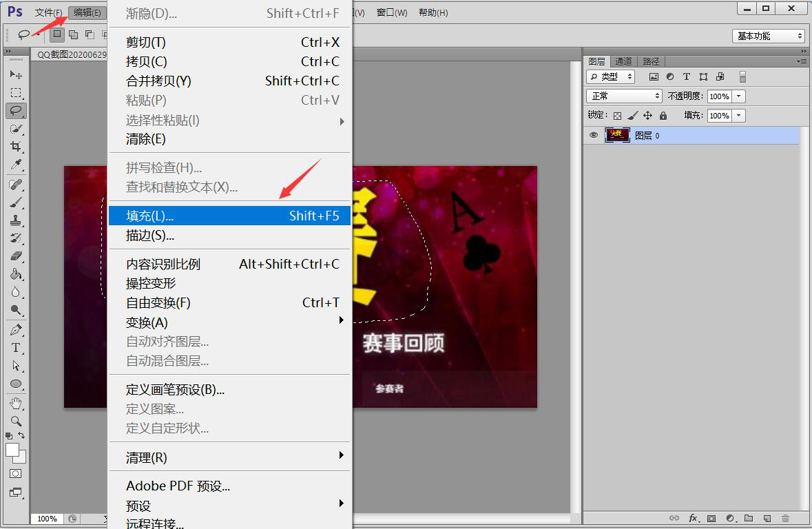Viewport: 812px width, 529px height.
Task: Select the Rectangular Marquee tool
Action: [x=16, y=93]
